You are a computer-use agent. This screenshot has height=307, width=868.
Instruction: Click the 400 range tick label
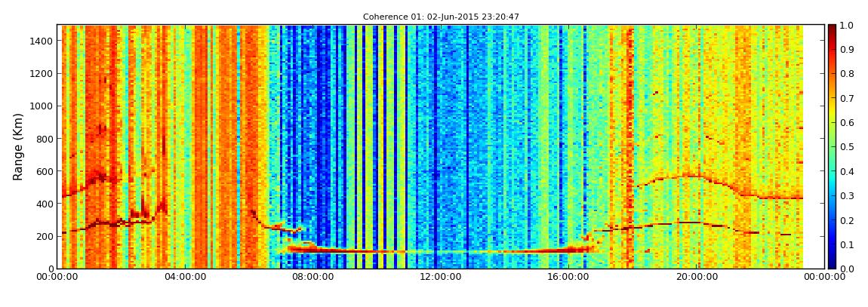point(45,204)
